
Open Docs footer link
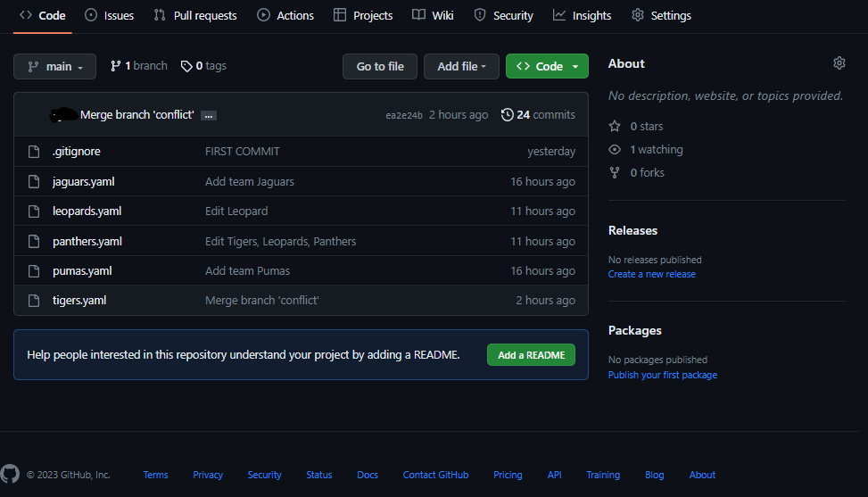coord(367,475)
